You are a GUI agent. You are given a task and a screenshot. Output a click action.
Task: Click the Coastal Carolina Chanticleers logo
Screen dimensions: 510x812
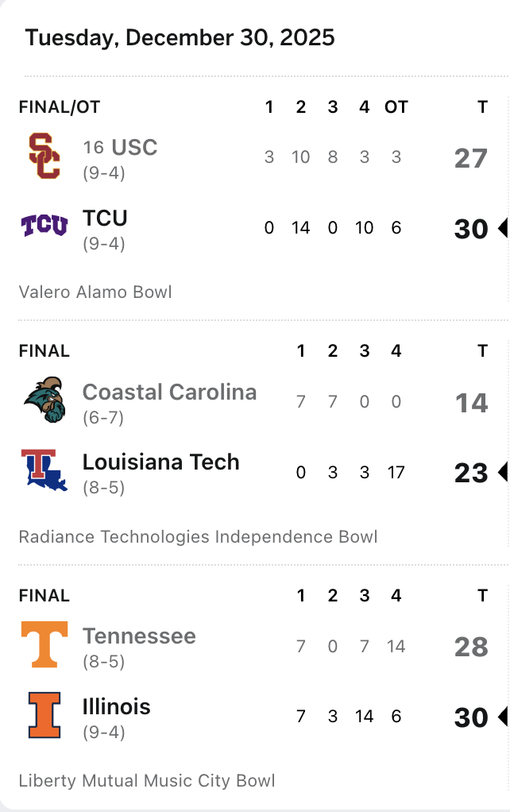click(44, 400)
